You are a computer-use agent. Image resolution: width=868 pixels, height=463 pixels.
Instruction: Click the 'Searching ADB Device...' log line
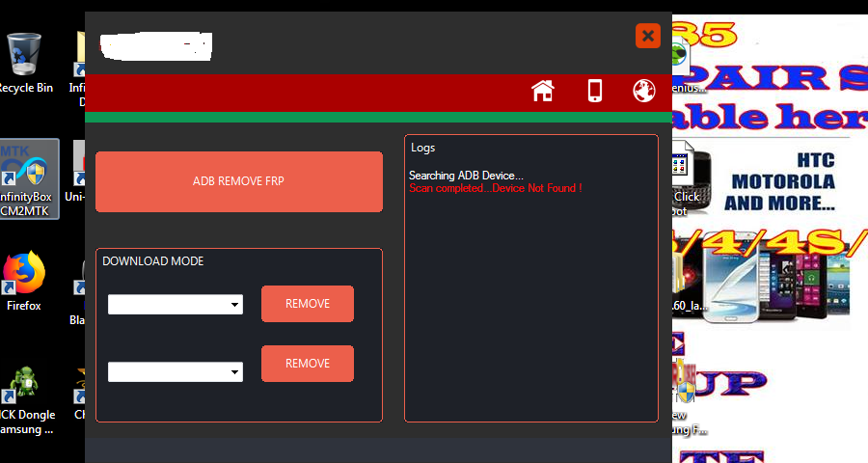466,176
